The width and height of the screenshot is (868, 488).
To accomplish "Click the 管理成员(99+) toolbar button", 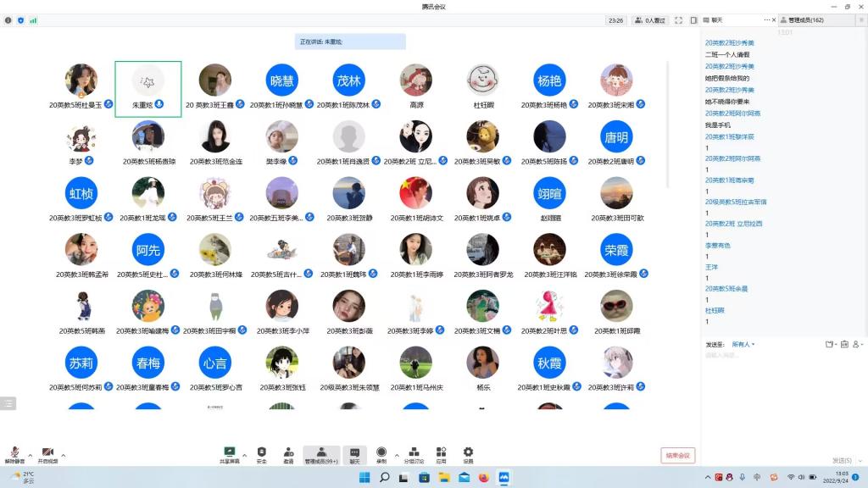I will [x=321, y=455].
